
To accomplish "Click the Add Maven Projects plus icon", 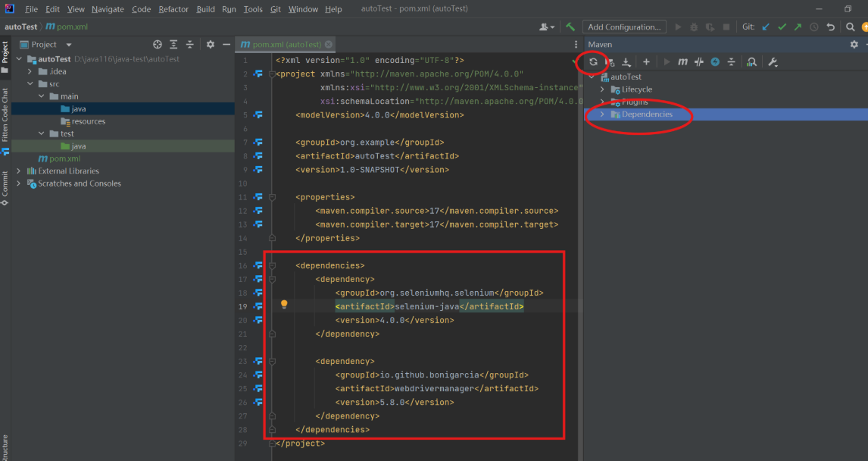I will [x=646, y=62].
